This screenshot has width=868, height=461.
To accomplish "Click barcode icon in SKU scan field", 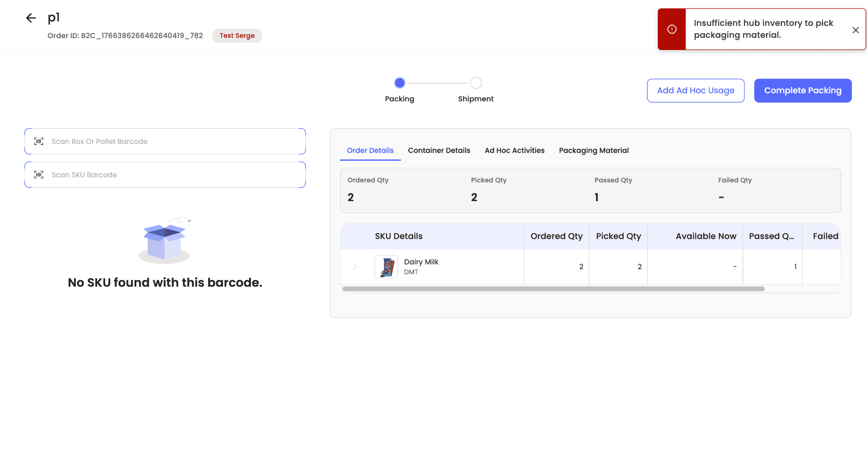I will [39, 175].
